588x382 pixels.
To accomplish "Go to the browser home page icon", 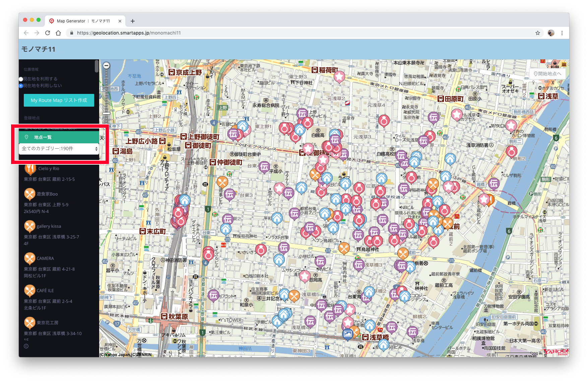I will 58,33.
